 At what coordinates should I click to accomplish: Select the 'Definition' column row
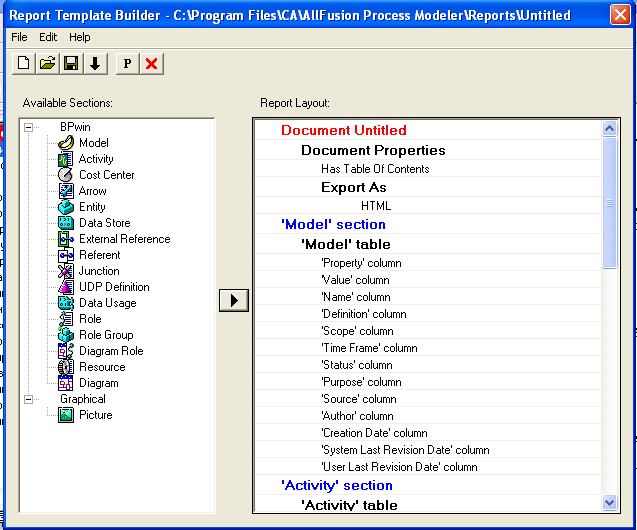428,314
